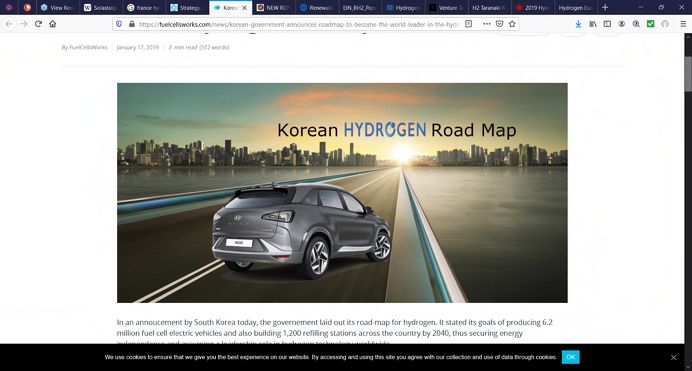Open the Library icon in toolbar
692x371 pixels.
coord(593,24)
